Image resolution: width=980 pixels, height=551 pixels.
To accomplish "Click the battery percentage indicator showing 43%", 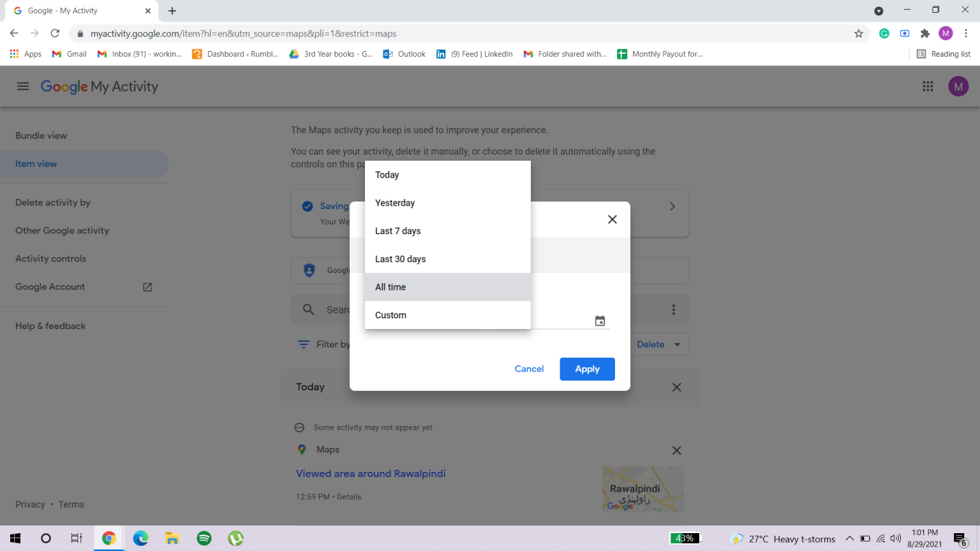I will (685, 538).
